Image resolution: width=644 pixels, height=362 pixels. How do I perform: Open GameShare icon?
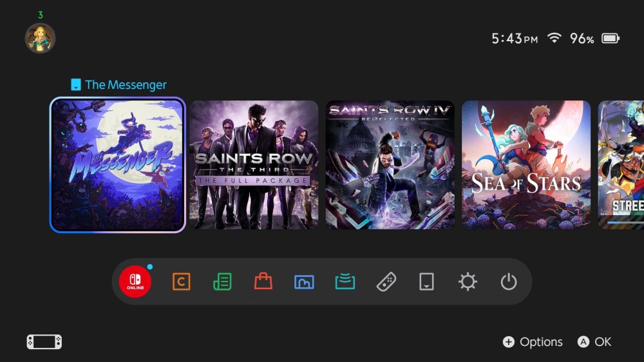click(345, 281)
